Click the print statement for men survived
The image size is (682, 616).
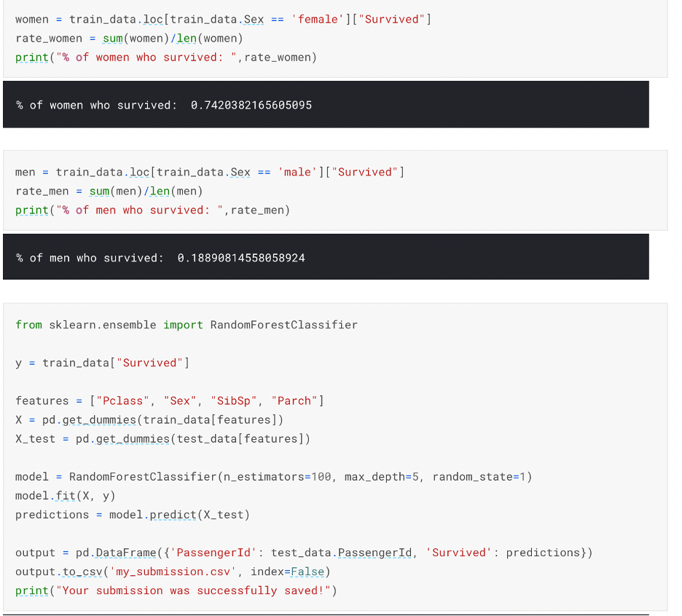pyautogui.click(x=152, y=210)
